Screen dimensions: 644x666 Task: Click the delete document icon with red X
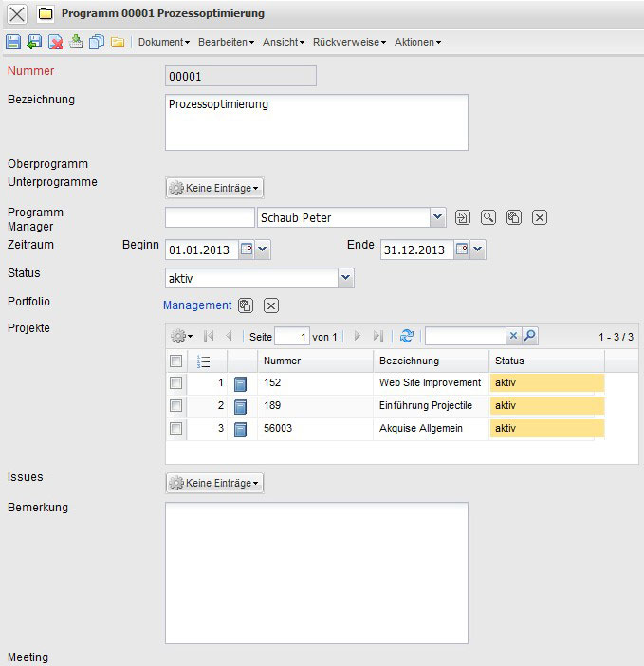56,42
